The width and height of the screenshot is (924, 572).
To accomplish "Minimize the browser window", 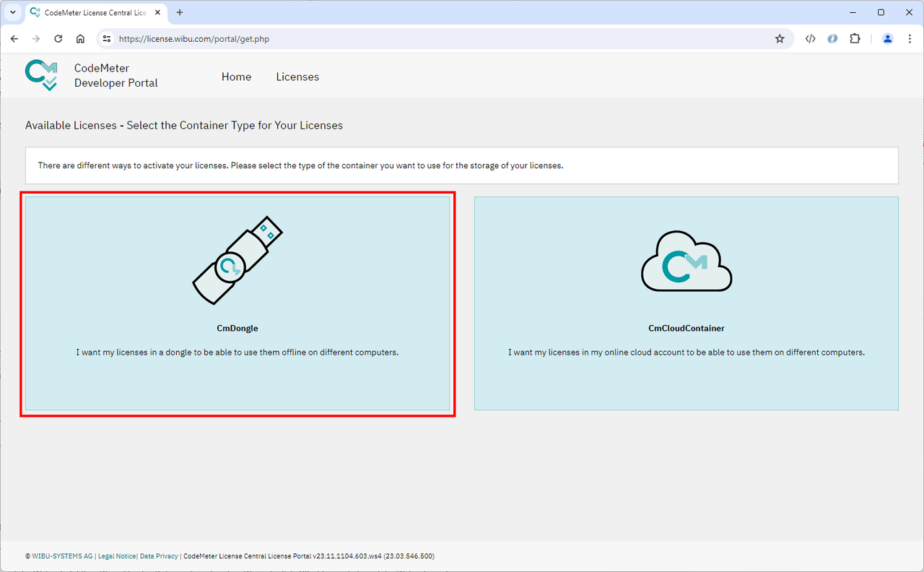I will (x=852, y=12).
